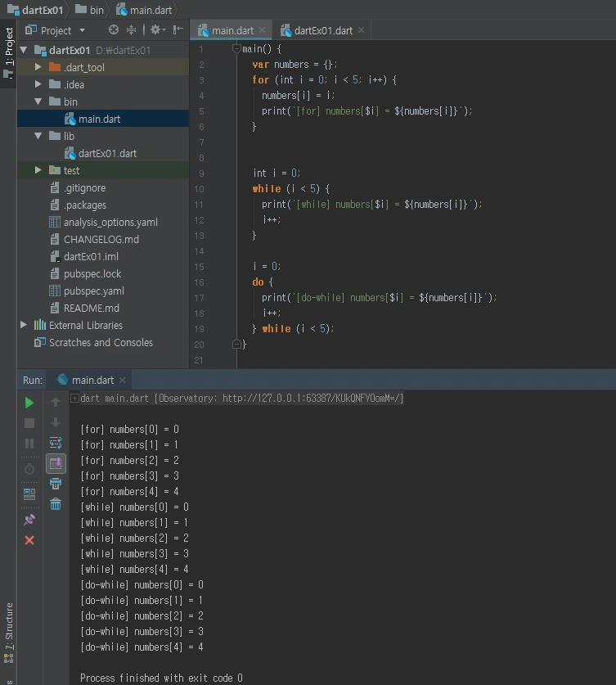Click bin in breadcrumb bar
The height and width of the screenshot is (685, 616).
point(89,10)
